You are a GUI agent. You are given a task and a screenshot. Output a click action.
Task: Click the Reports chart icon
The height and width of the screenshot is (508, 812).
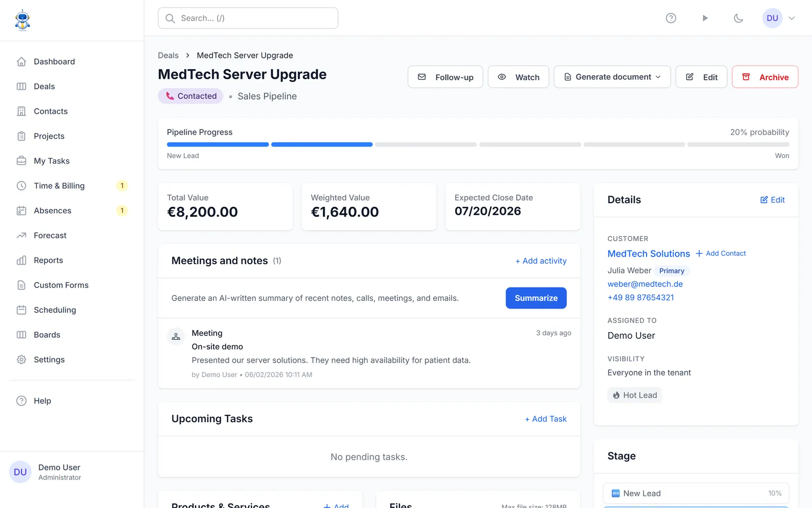click(x=21, y=261)
